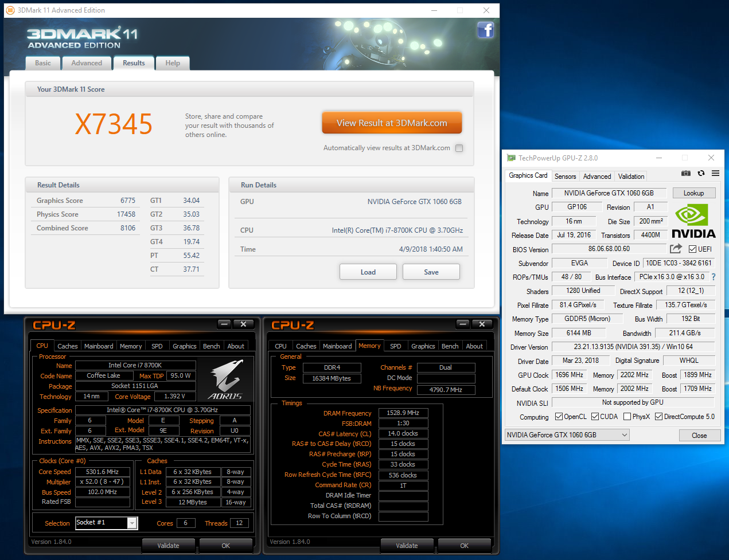This screenshot has width=729, height=560.
Task: Click the Physics Score value 17458
Action: point(126,214)
